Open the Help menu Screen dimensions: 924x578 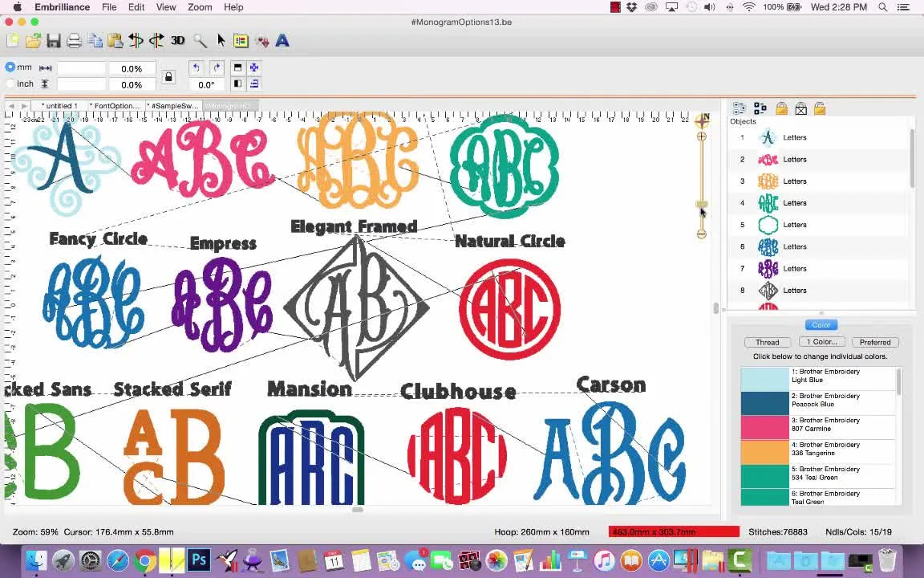[233, 7]
